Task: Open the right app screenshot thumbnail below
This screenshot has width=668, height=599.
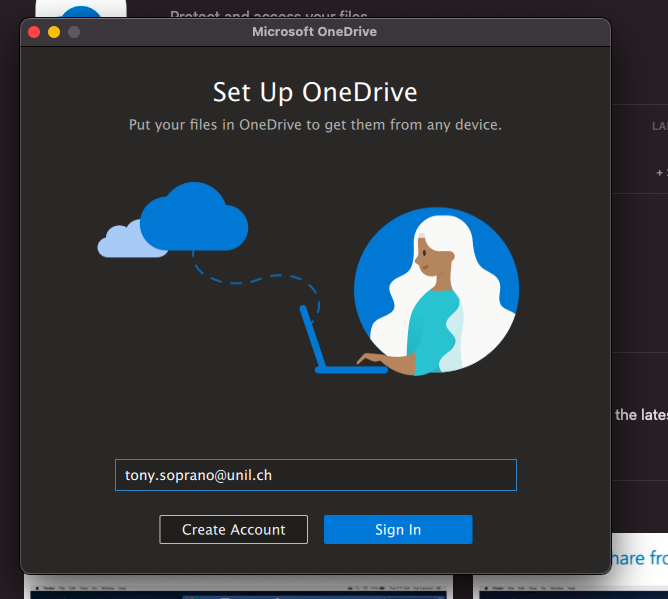Action: 570,588
